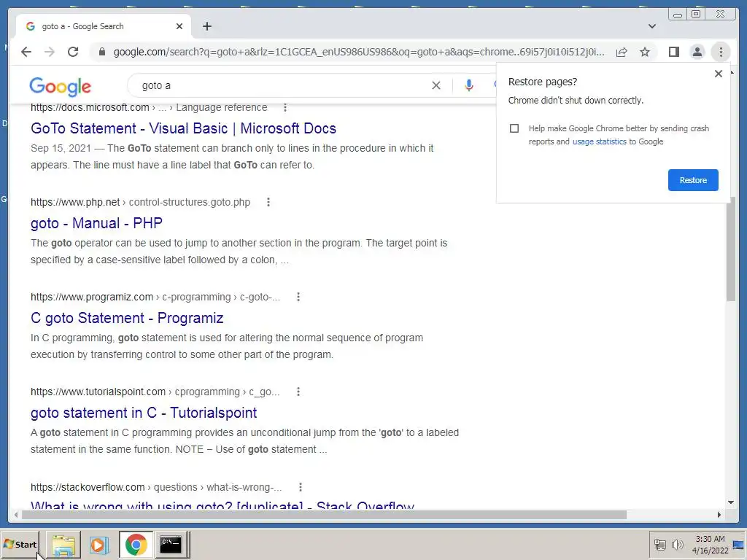The height and width of the screenshot is (560, 747).
Task: Open the 'goto - Manual - PHP' result
Action: coord(97,223)
